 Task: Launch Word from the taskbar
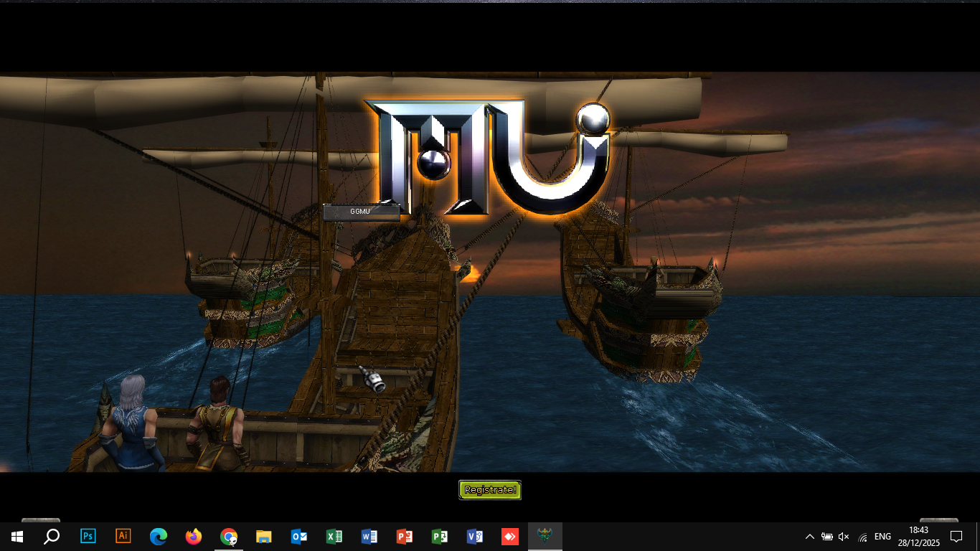[369, 537]
